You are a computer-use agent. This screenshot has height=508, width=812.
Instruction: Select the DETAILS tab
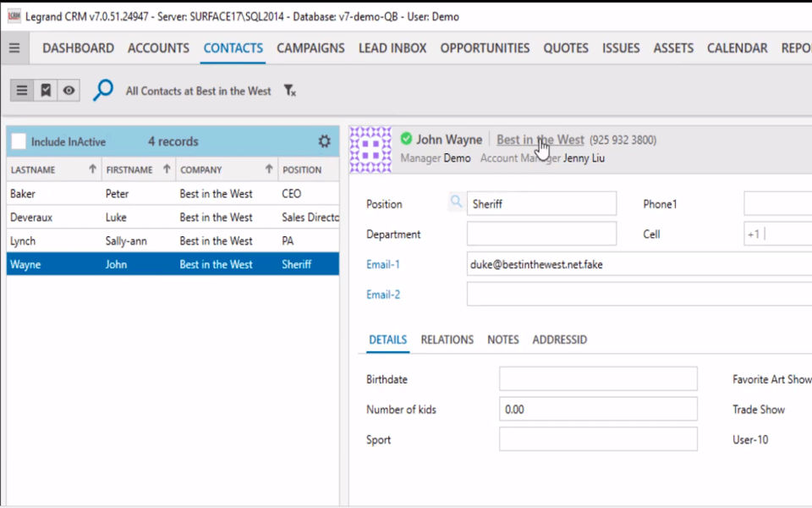[388, 340]
